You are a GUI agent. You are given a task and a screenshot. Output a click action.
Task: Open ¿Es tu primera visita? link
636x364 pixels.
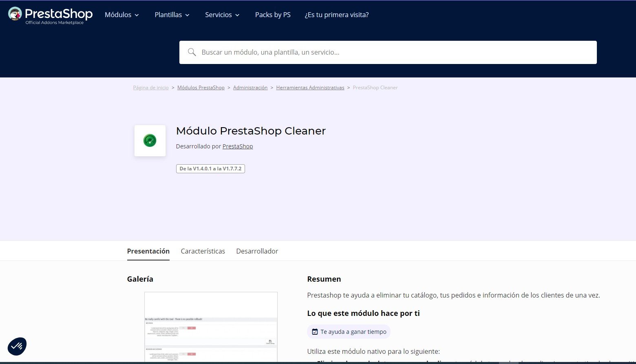pos(337,15)
